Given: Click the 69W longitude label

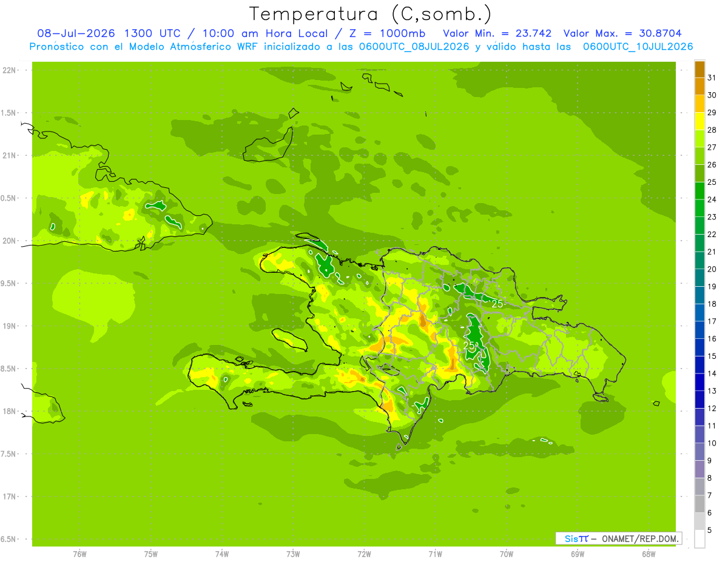Looking at the screenshot, I should [x=578, y=554].
